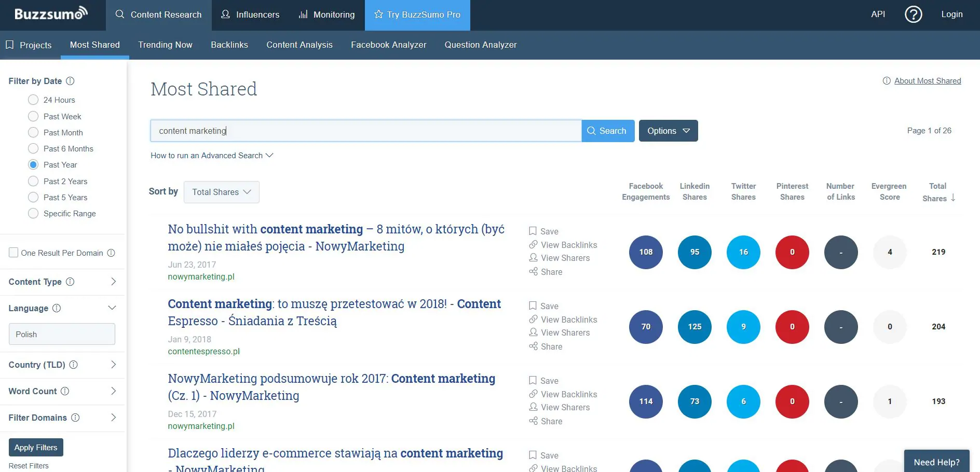Select the Past 6 Months date filter
Viewport: 980px width, 472px height.
coord(33,148)
